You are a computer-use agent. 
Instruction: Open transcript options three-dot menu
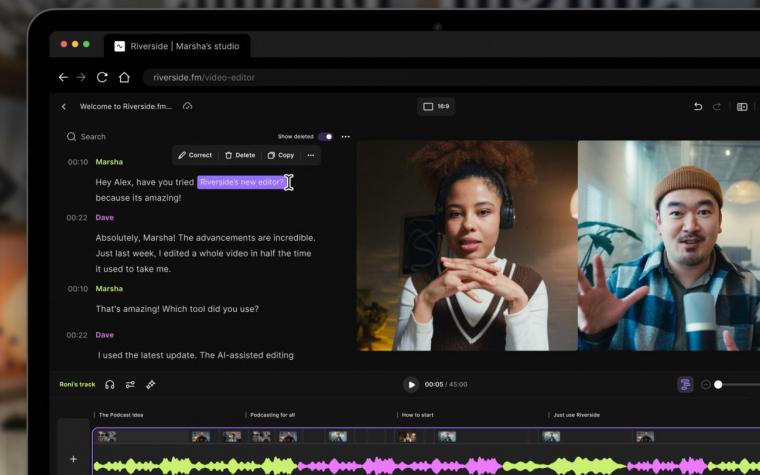(346, 137)
